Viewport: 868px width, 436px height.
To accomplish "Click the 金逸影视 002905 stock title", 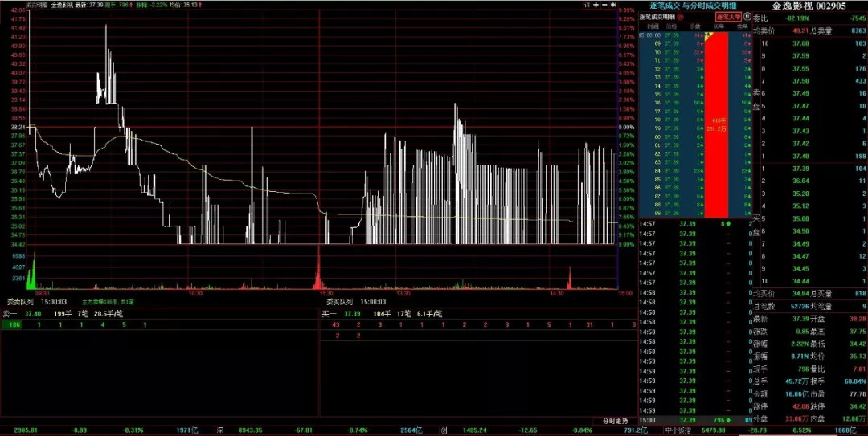I will (809, 6).
